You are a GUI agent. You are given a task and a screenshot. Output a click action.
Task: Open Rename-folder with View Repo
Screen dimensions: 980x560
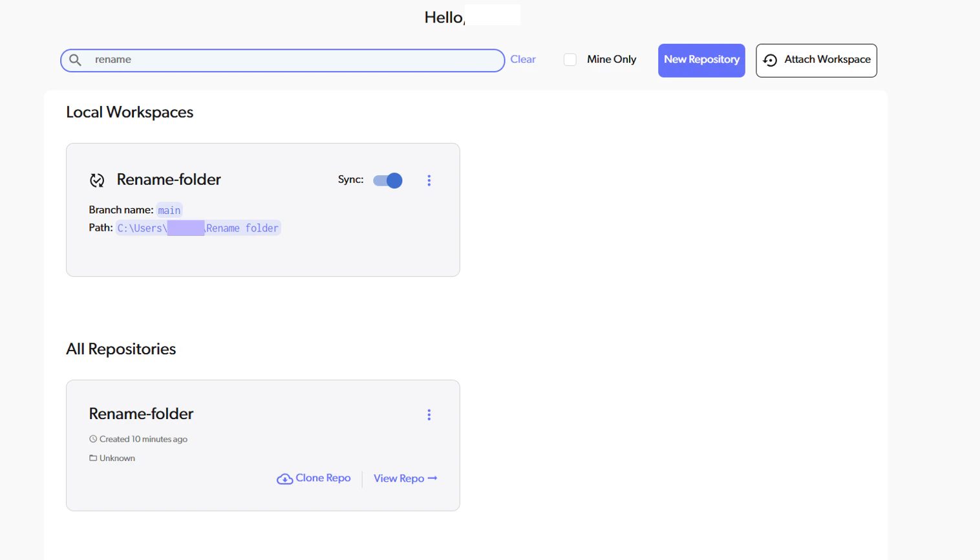[401, 479]
